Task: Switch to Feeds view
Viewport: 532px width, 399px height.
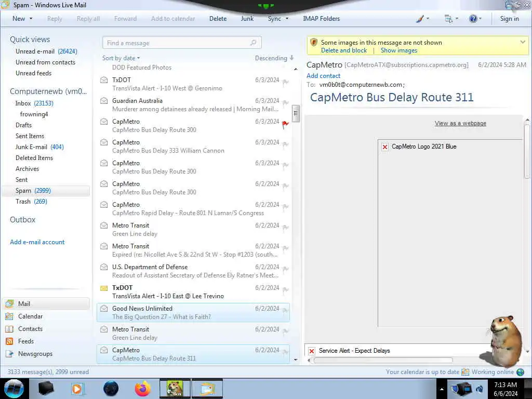Action: (20, 341)
